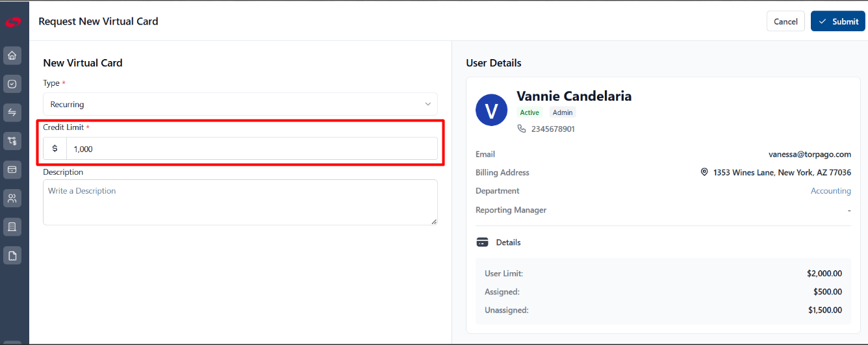The height and width of the screenshot is (345, 868).
Task: Open the transactions arrows sidebar icon
Action: 12,112
